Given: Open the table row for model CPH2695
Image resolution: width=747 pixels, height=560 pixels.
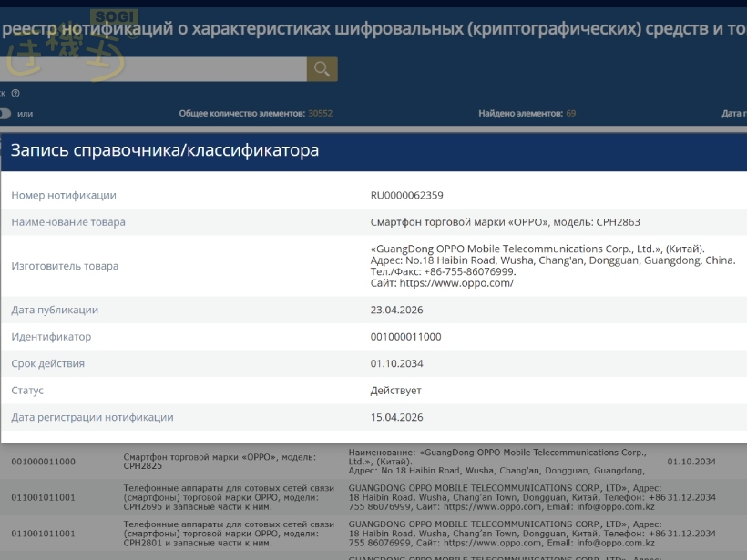Looking at the screenshot, I should point(373,497).
